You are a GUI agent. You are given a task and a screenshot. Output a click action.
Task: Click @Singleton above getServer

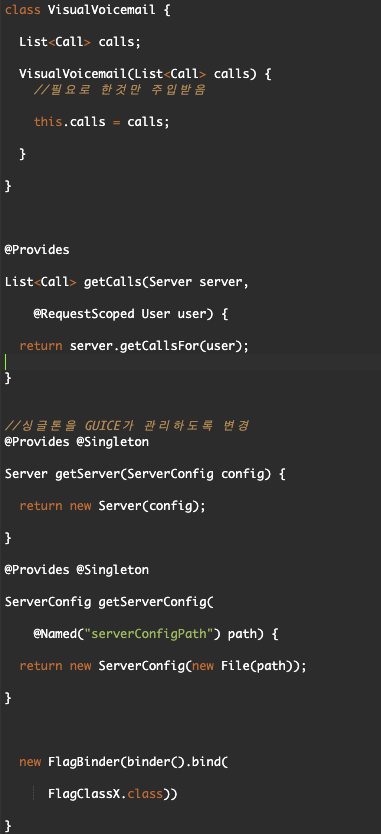pos(113,442)
